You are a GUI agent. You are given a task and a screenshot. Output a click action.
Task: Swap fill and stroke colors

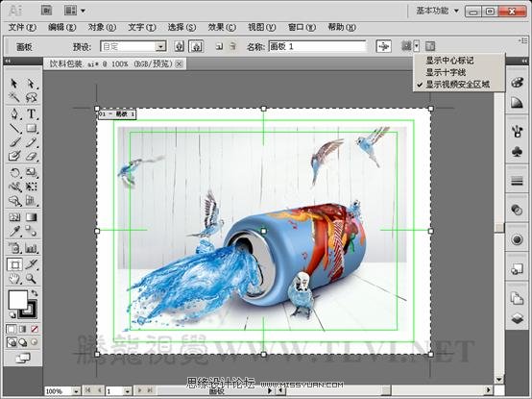click(x=35, y=293)
